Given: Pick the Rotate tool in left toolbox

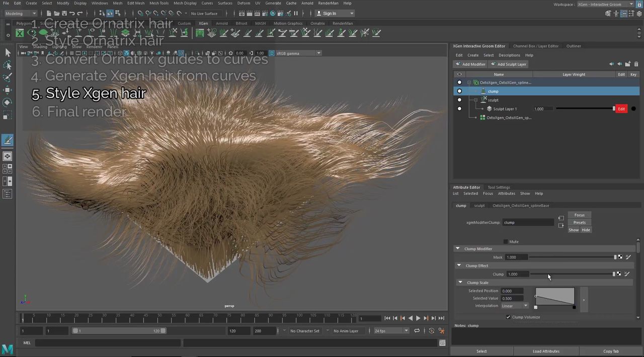Looking at the screenshot, I should [x=8, y=103].
